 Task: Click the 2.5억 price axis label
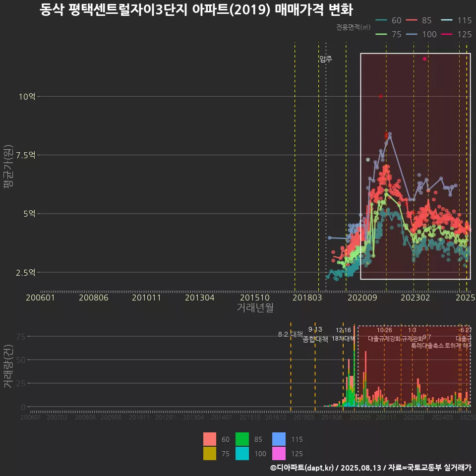point(25,273)
